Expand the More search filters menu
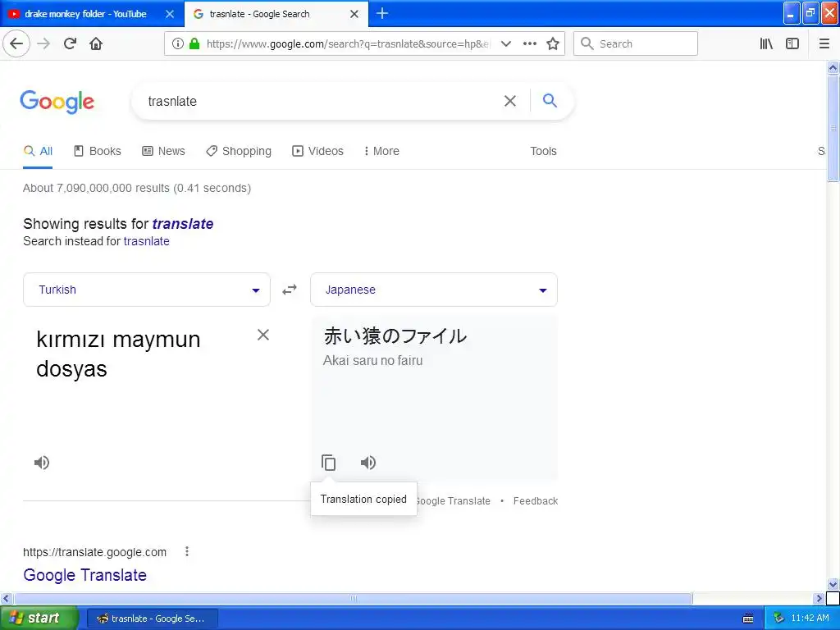Screen dimensions: 840x630 click(381, 151)
